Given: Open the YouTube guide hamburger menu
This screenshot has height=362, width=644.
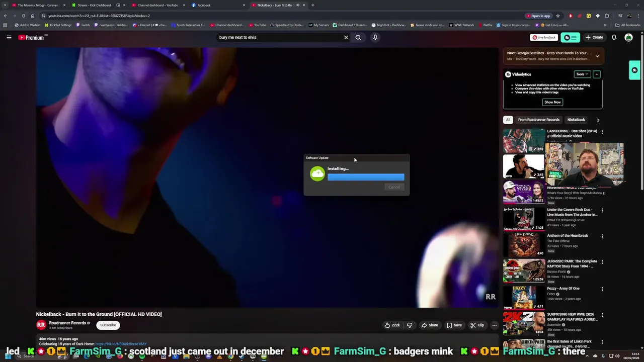Looking at the screenshot, I should (9, 37).
